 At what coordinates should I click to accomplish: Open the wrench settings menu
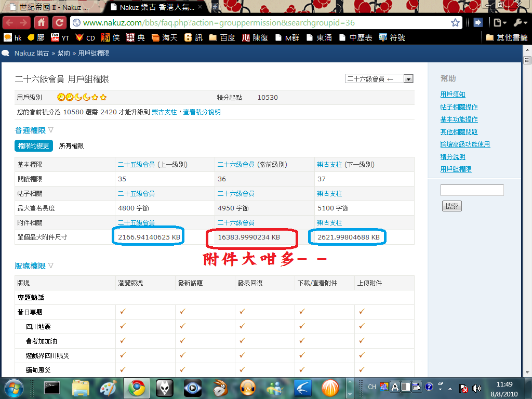click(x=520, y=23)
